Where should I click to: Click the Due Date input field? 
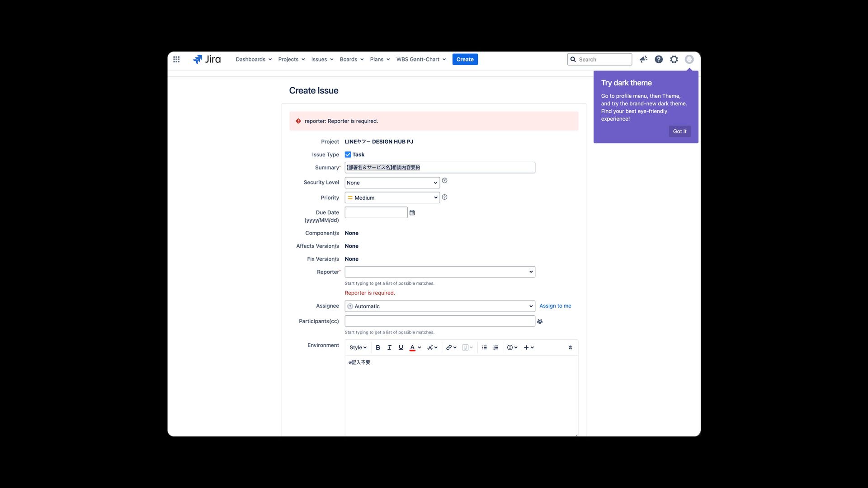(x=376, y=212)
